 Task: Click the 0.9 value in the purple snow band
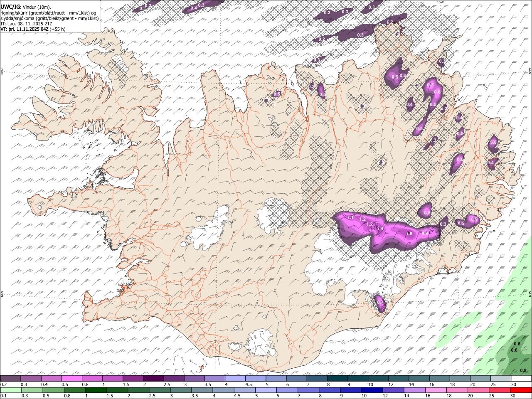(x=425, y=233)
